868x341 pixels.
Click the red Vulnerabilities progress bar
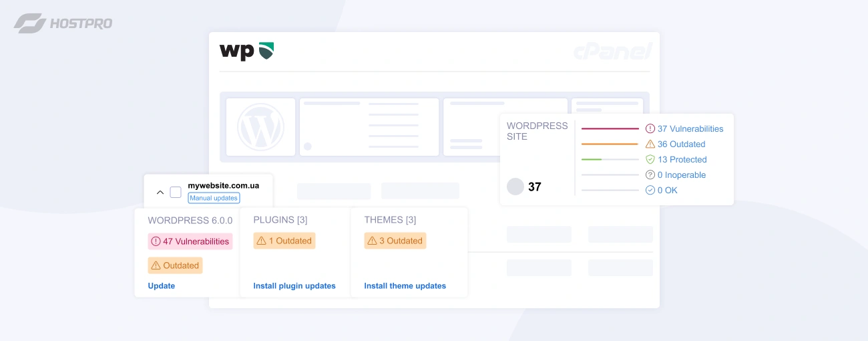[610, 128]
